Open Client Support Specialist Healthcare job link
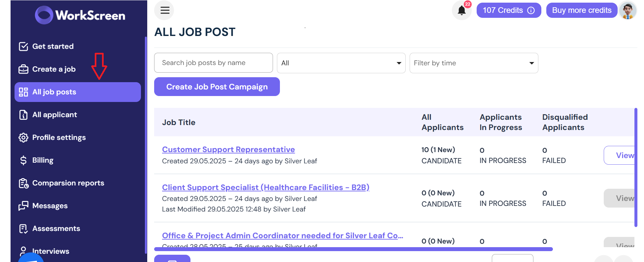The image size is (644, 262). pos(266,187)
